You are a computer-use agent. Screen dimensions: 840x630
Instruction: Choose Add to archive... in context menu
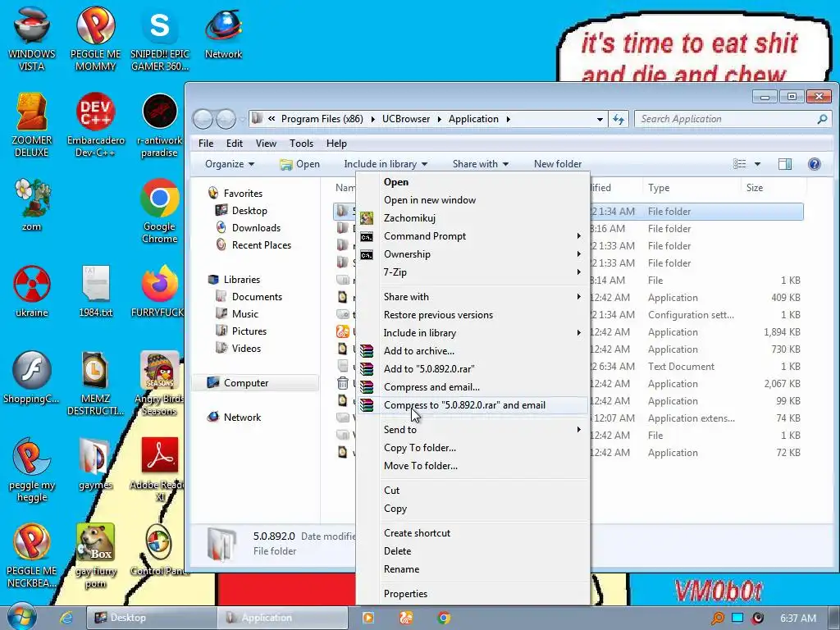[472, 351]
